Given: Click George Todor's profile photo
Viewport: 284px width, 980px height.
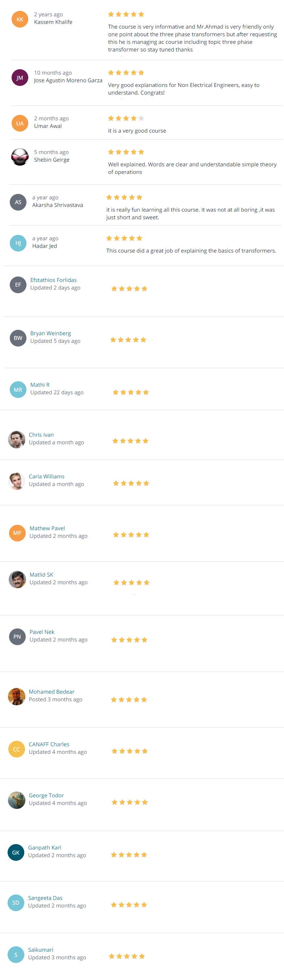Looking at the screenshot, I should (x=16, y=800).
